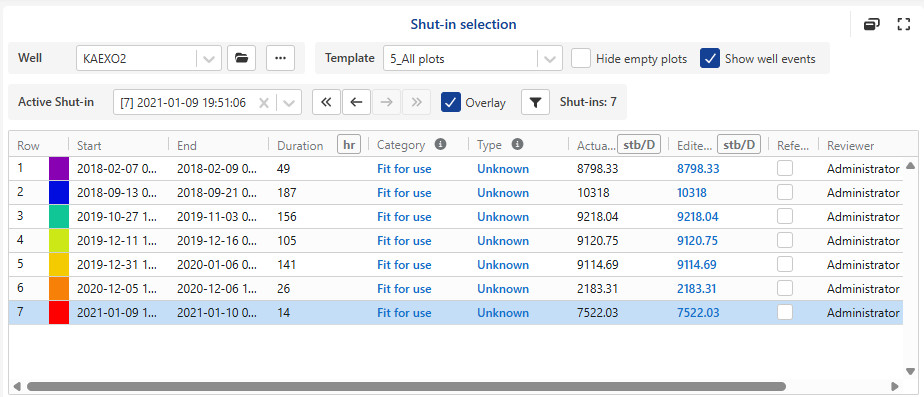This screenshot has width=924, height=397.
Task: Click purple color swatch of row 1
Action: click(59, 168)
